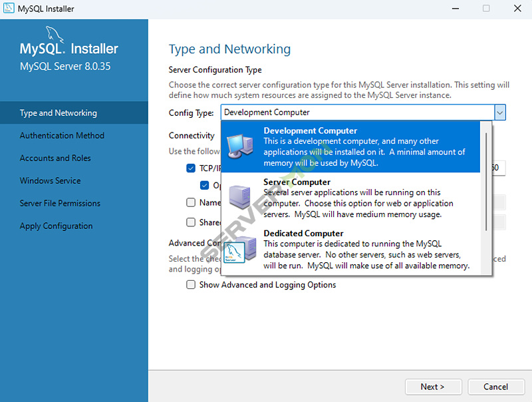Click the Development Computer monitor icon
Image resolution: width=532 pixels, height=402 pixels.
(x=240, y=146)
